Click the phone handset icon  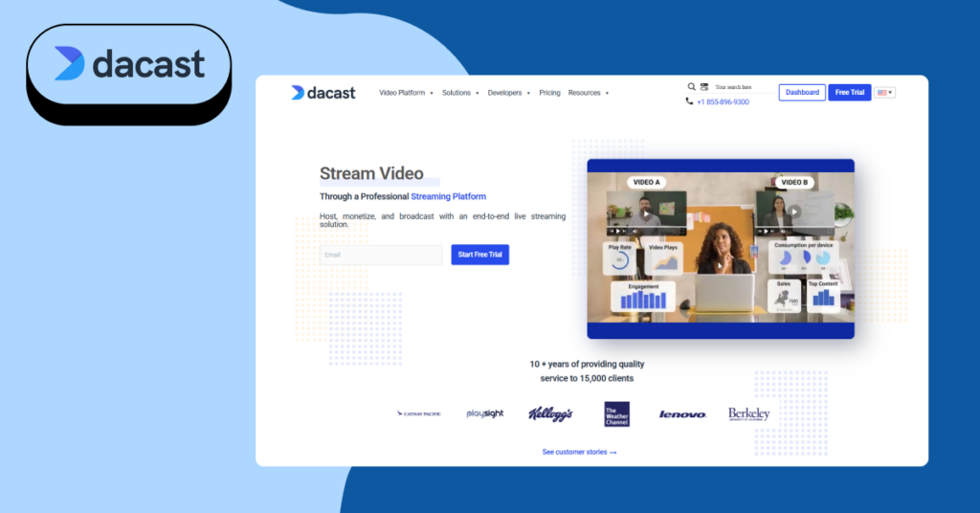pyautogui.click(x=689, y=101)
